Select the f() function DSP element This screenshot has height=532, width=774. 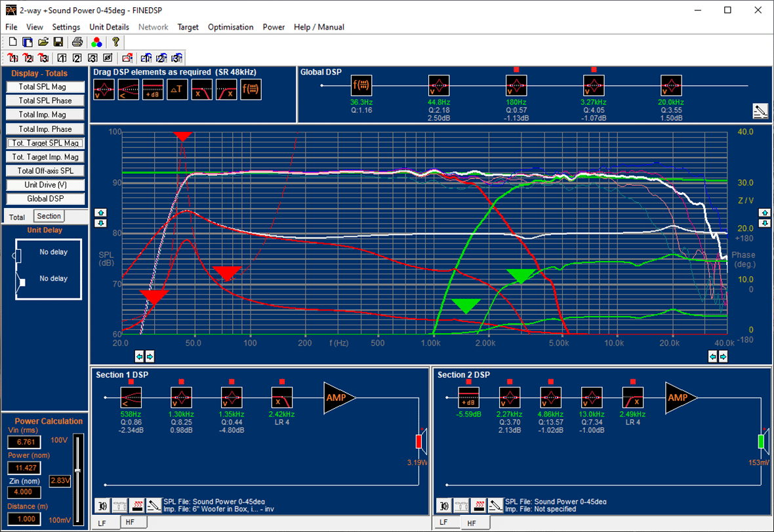pyautogui.click(x=251, y=89)
